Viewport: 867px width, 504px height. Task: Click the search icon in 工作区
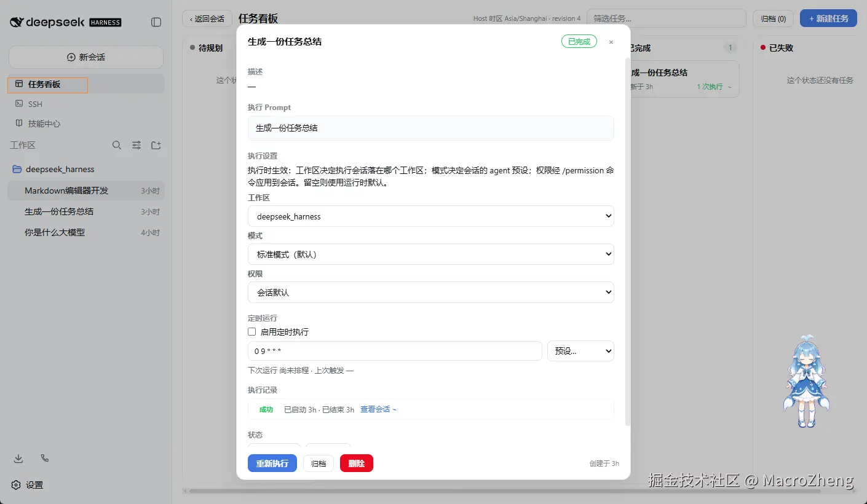pyautogui.click(x=117, y=145)
